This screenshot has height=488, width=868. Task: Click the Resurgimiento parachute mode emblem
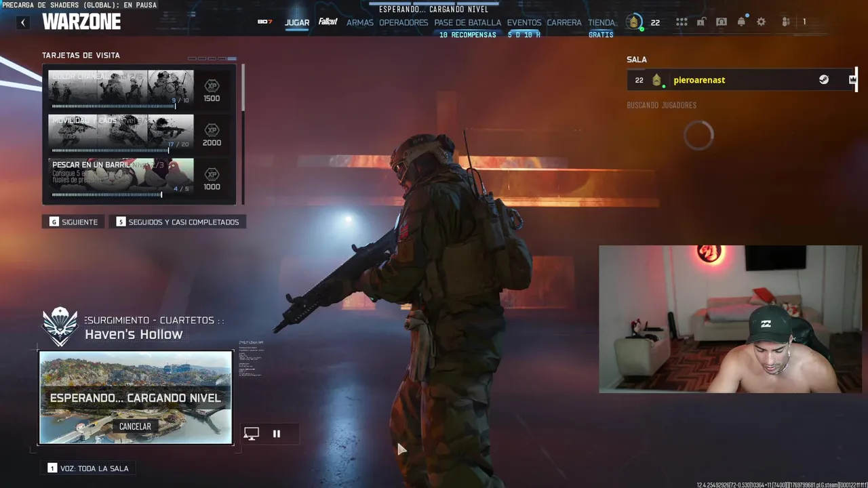(x=60, y=326)
